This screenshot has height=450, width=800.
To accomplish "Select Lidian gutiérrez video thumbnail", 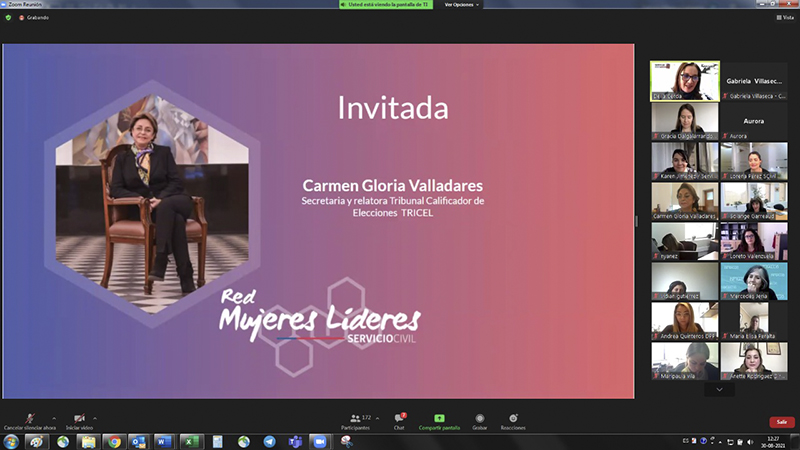I will 685,281.
